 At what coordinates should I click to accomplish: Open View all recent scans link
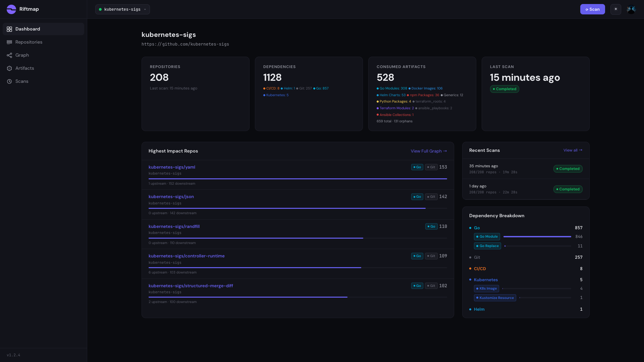click(573, 150)
